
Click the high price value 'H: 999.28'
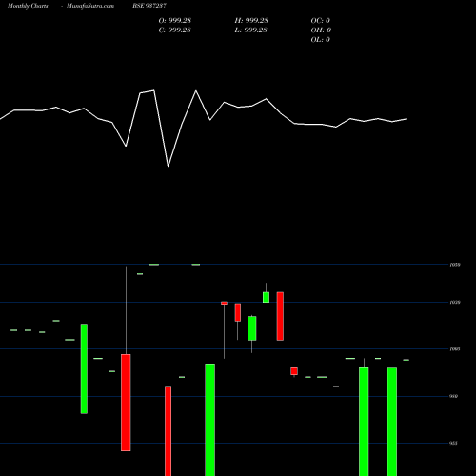tap(251, 21)
